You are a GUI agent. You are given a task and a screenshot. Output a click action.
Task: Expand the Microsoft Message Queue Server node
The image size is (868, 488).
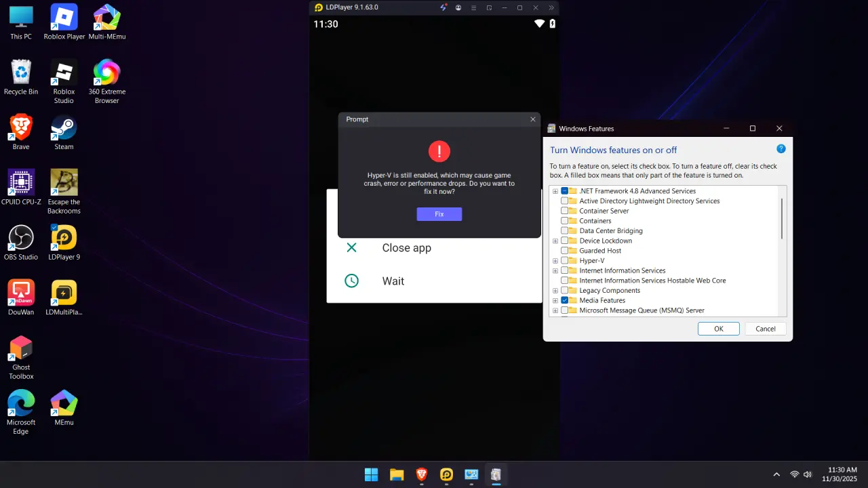coord(555,310)
